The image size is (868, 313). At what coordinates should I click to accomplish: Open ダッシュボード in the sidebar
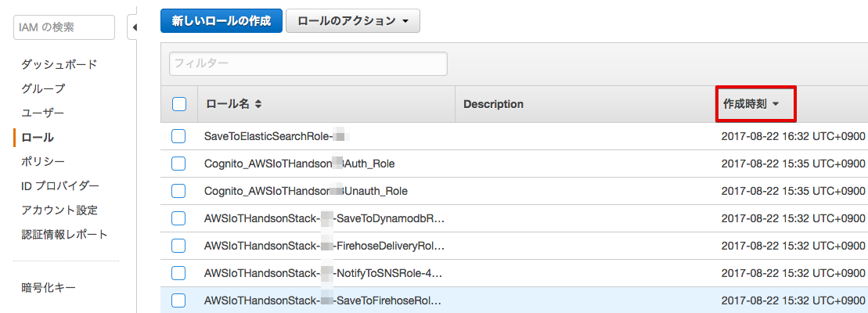pyautogui.click(x=59, y=64)
